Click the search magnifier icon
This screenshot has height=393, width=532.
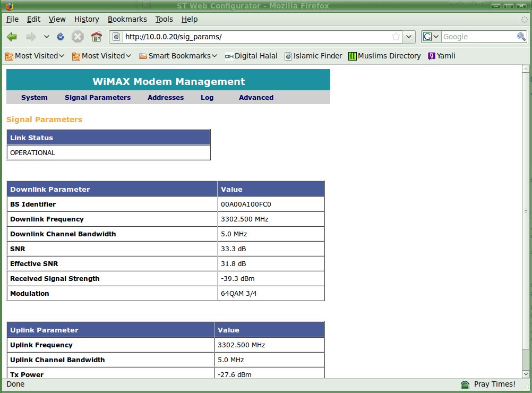[521, 37]
